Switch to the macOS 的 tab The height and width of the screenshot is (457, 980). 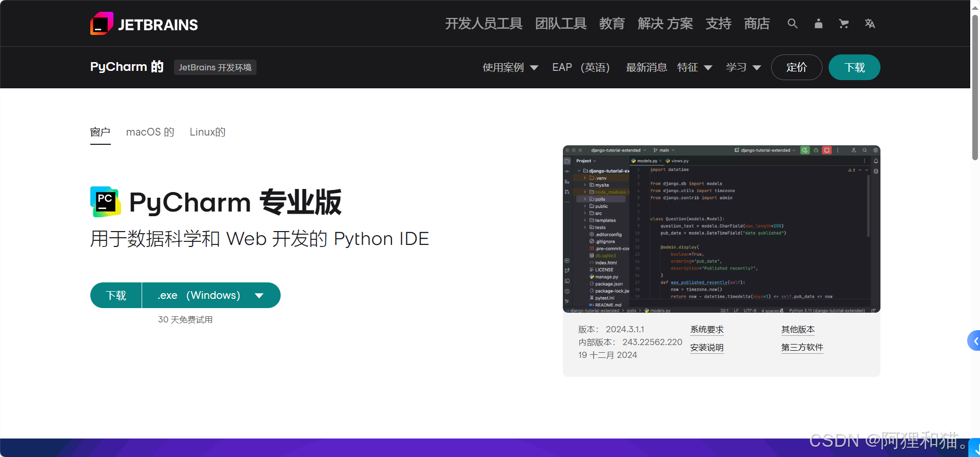[150, 132]
